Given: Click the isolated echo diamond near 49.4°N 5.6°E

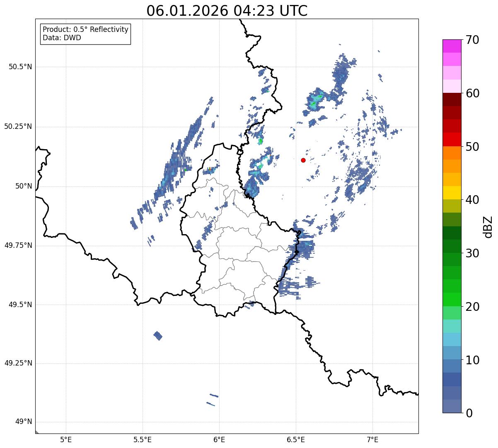Looking at the screenshot, I should coord(158,336).
